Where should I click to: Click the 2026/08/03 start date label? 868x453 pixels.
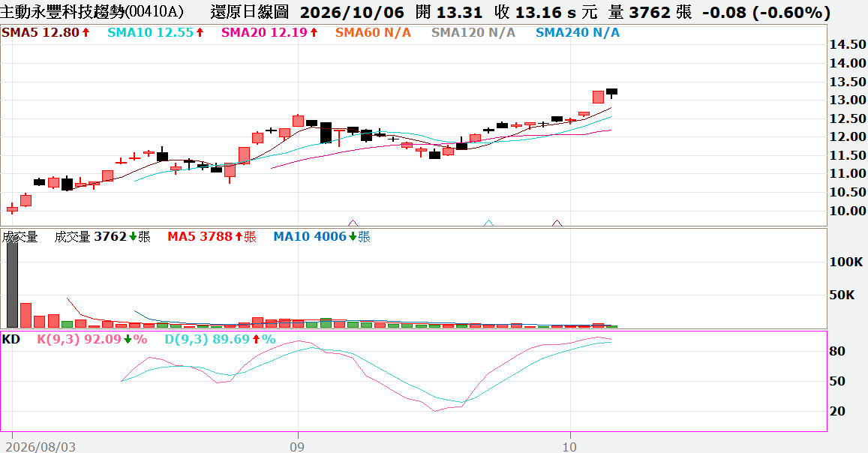pos(41,446)
